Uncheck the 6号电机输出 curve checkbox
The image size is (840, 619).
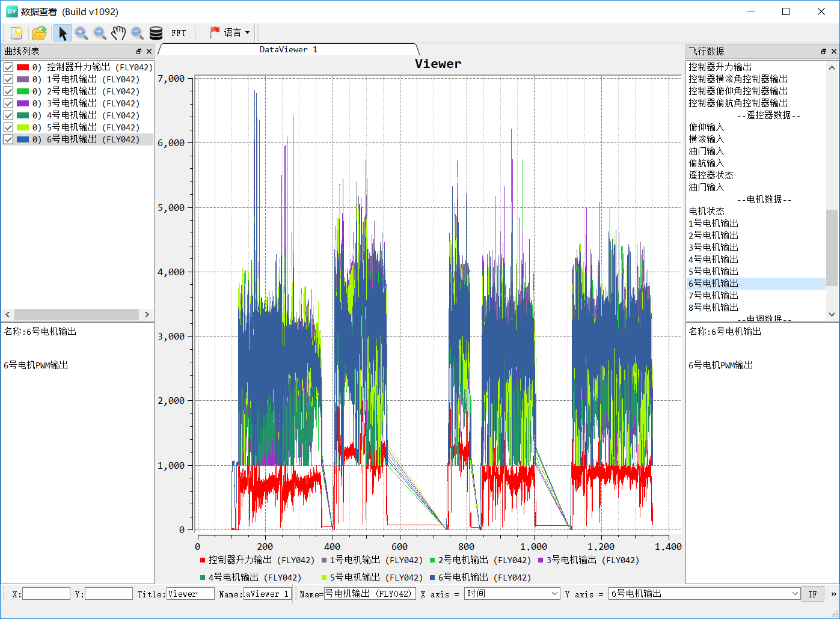coord(8,139)
